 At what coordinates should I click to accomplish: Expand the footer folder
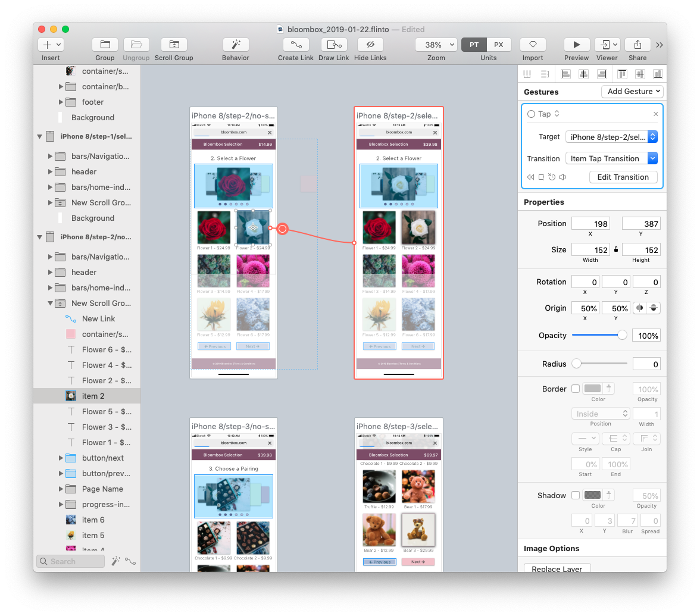point(61,102)
